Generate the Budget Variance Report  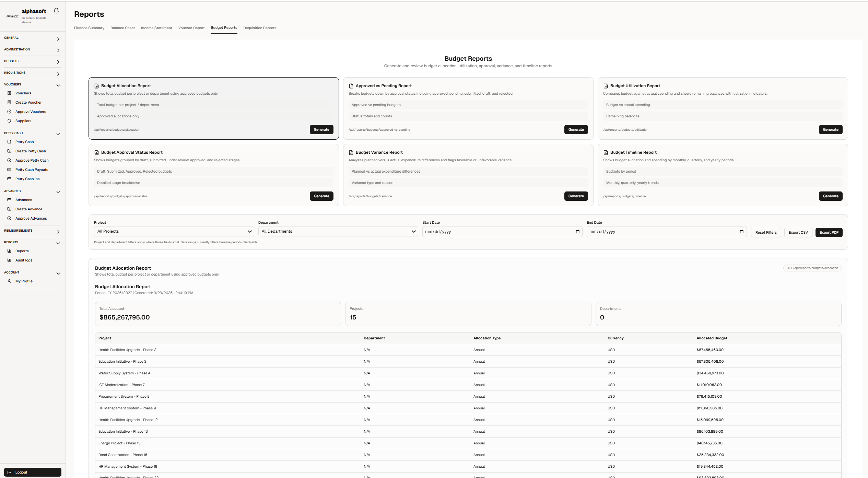(576, 196)
